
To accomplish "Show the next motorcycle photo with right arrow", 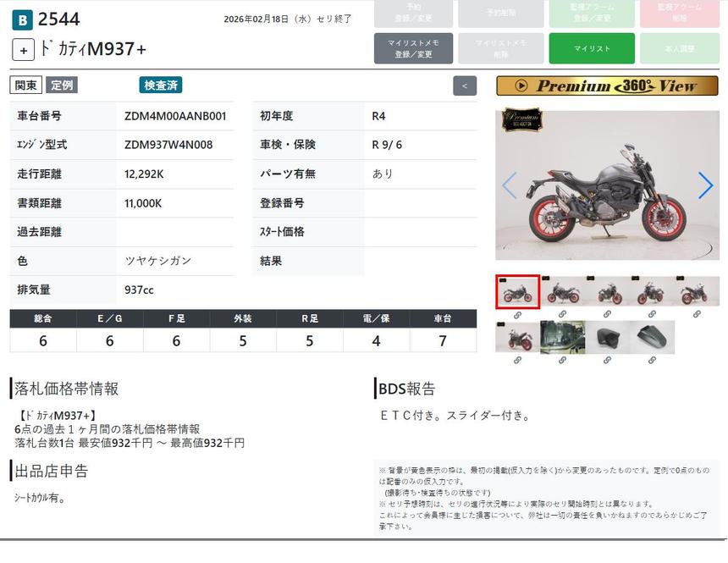I will 704,185.
